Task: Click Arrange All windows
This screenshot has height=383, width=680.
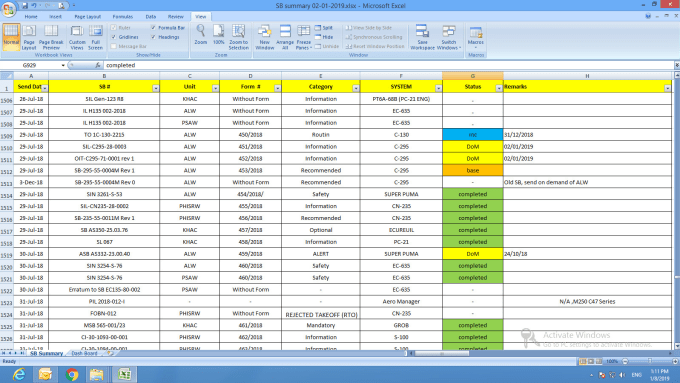Action: [x=285, y=37]
